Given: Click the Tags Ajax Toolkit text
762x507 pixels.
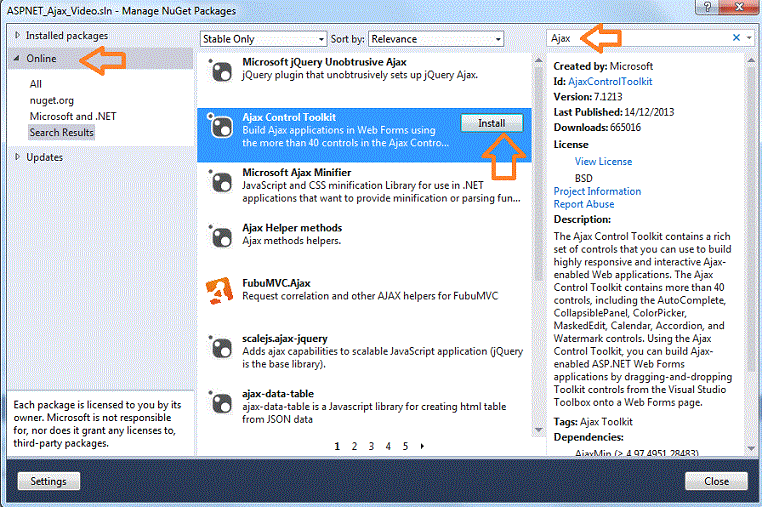Looking at the screenshot, I should tap(593, 421).
